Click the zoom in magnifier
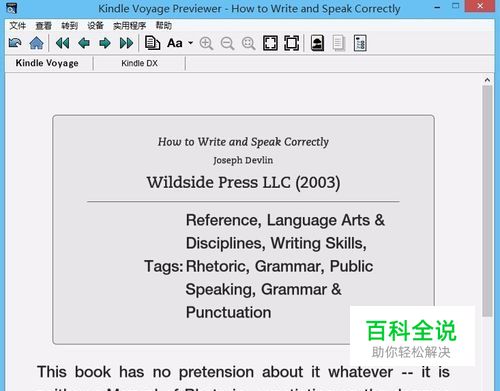 pyautogui.click(x=206, y=44)
